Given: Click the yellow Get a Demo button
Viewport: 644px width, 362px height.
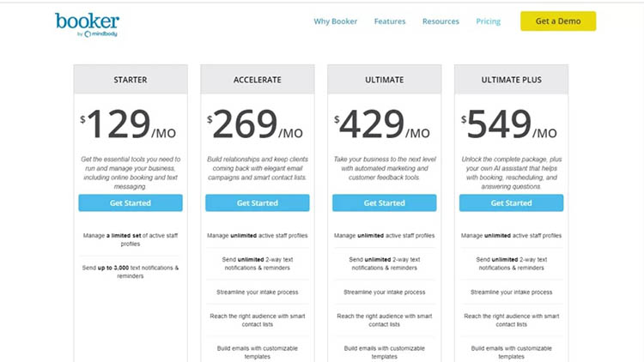Looking at the screenshot, I should tap(558, 21).
